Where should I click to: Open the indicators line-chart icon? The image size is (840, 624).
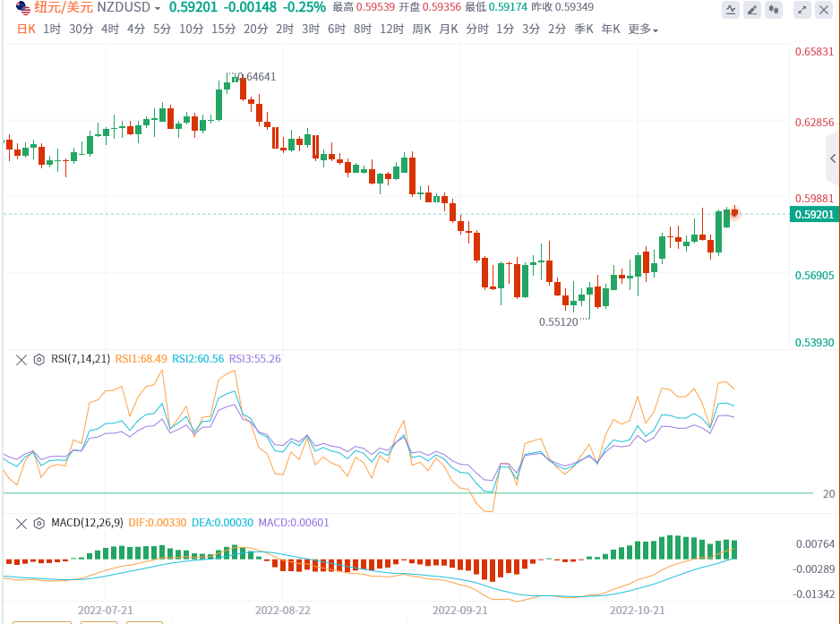732,11
